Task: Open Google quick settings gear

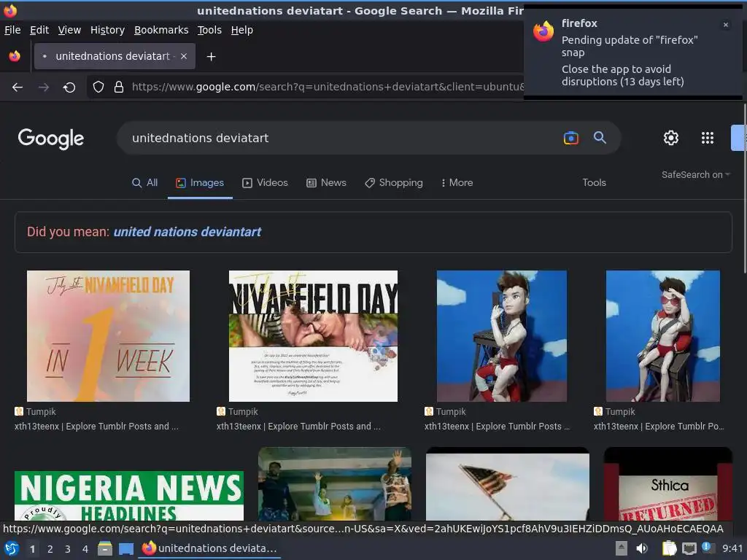Action: pos(671,138)
